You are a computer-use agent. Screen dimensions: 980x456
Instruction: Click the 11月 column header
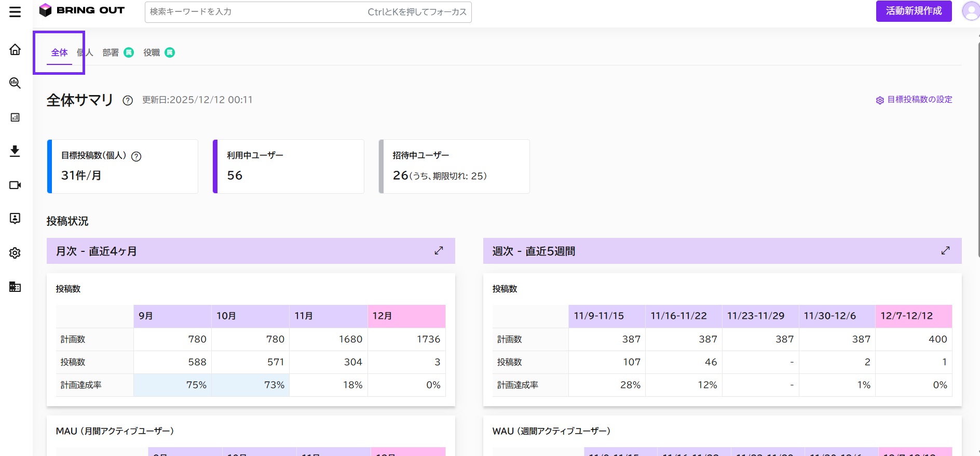(x=328, y=316)
